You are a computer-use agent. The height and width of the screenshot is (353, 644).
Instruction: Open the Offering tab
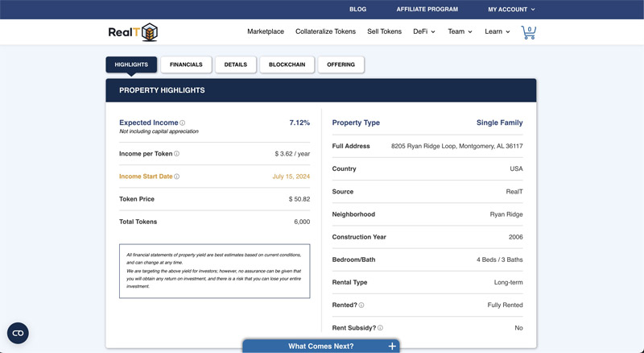pyautogui.click(x=341, y=64)
